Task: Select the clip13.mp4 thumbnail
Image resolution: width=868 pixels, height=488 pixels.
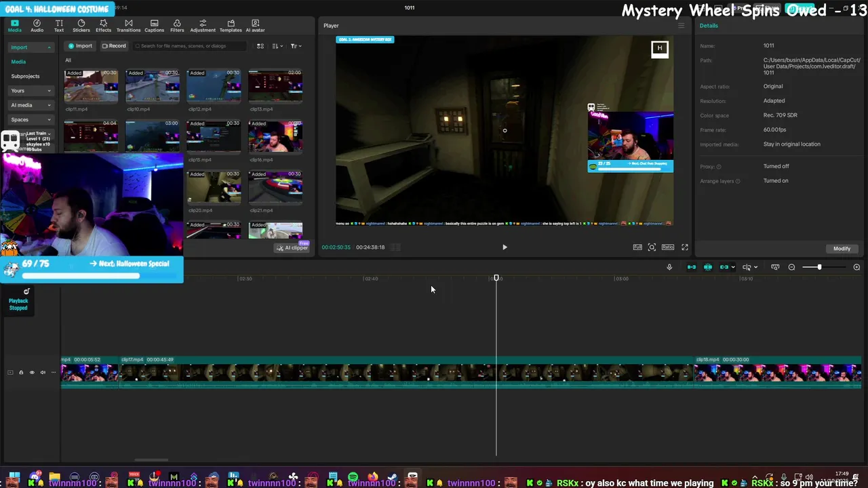Action: point(275,86)
